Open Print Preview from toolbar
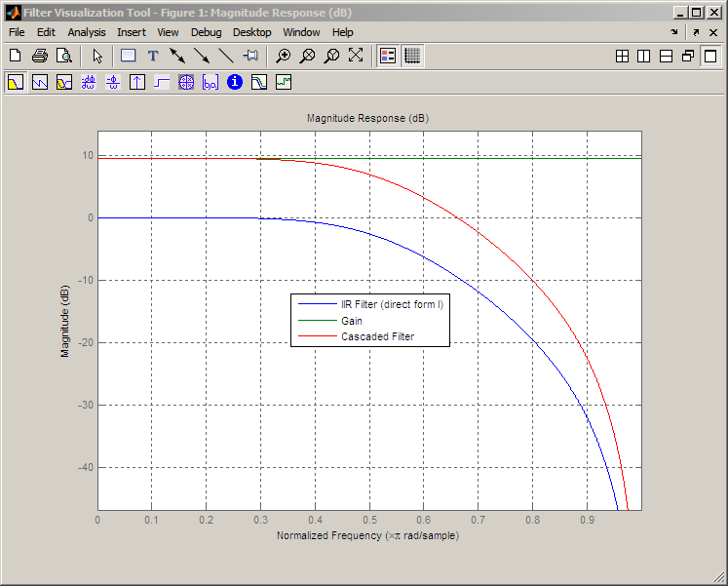Image resolution: width=728 pixels, height=586 pixels. [x=64, y=56]
